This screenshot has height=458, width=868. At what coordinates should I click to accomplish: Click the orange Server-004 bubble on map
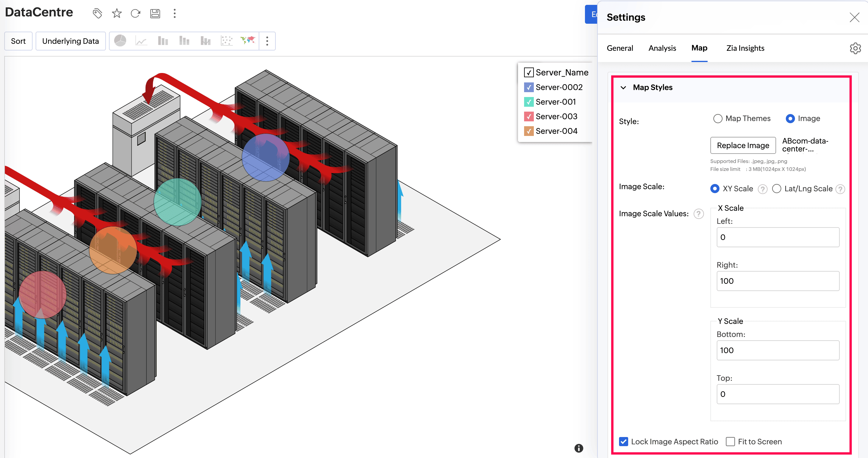coord(113,250)
